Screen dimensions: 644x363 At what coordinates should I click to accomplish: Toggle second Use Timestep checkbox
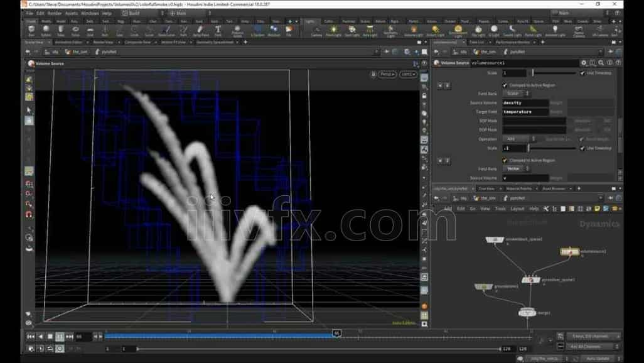coord(582,148)
